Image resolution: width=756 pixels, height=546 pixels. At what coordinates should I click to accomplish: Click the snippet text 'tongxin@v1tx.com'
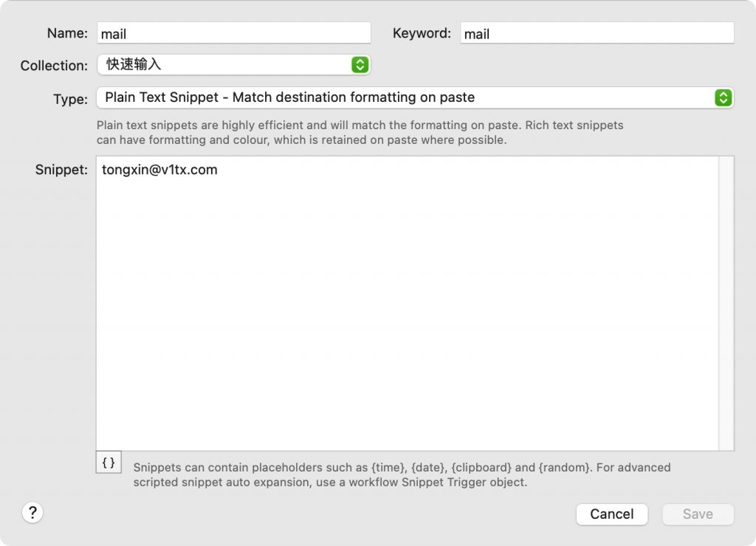tap(159, 170)
